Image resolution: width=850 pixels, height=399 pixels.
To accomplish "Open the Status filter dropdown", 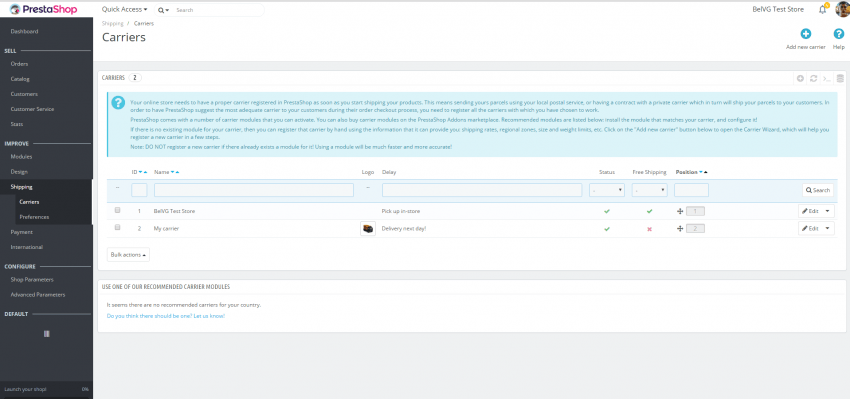I will [x=607, y=190].
